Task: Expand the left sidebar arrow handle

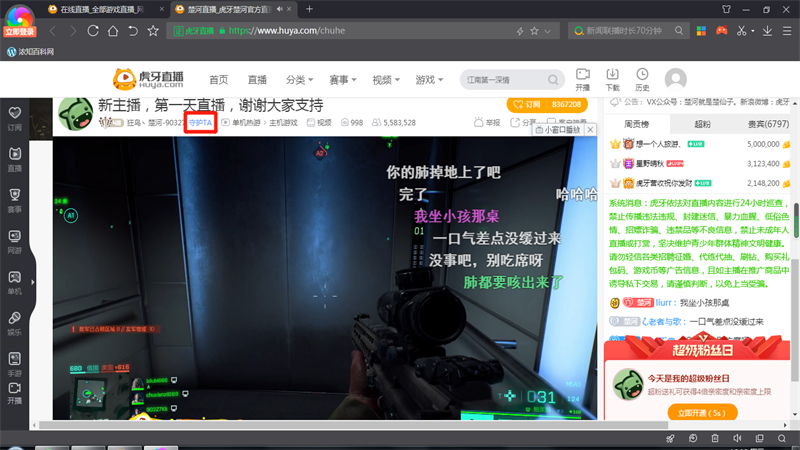Action: point(33,282)
